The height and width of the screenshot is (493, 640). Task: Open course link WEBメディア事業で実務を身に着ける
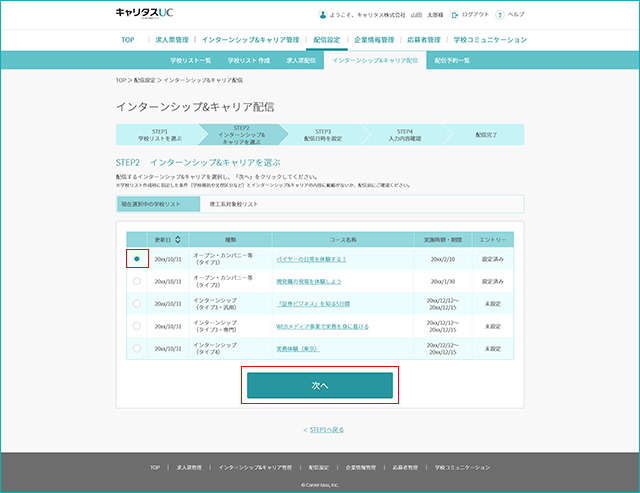point(322,326)
